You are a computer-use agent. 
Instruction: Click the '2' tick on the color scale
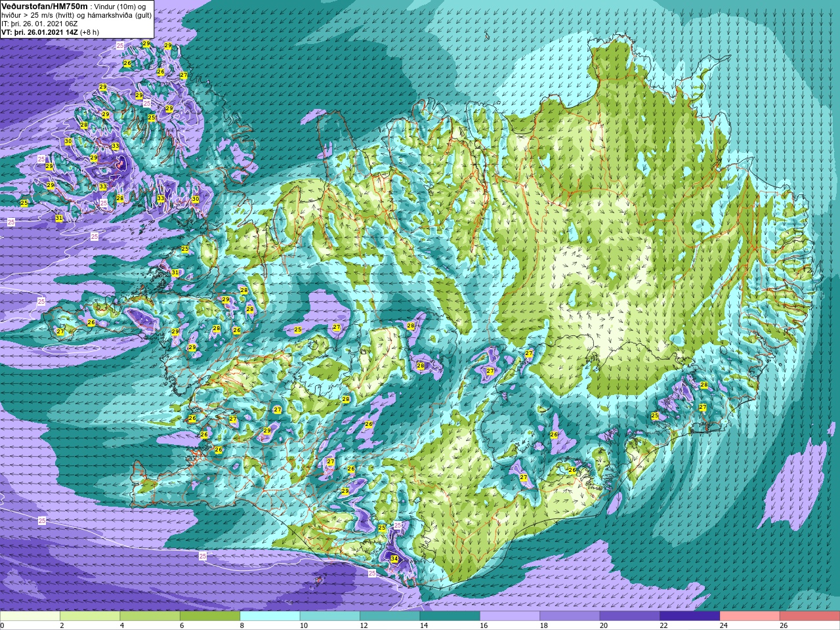[62, 625]
